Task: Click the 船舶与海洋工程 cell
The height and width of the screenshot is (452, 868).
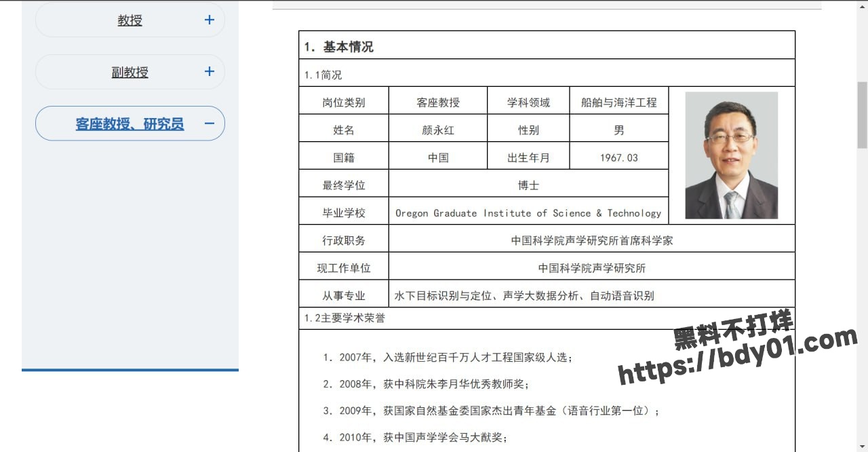Action: (619, 100)
